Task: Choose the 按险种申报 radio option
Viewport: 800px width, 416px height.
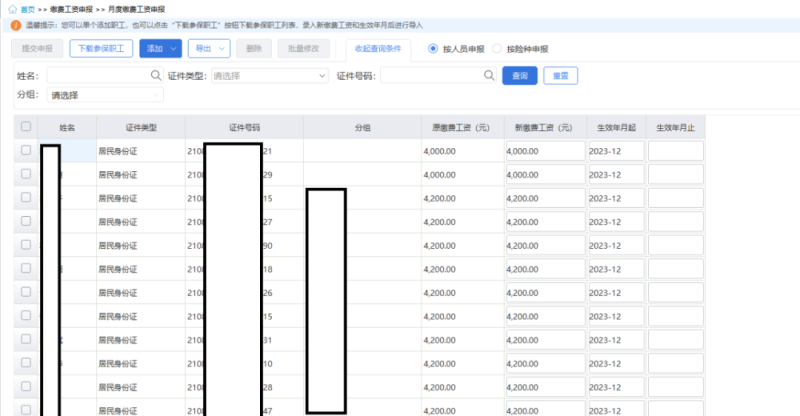Action: pos(497,48)
